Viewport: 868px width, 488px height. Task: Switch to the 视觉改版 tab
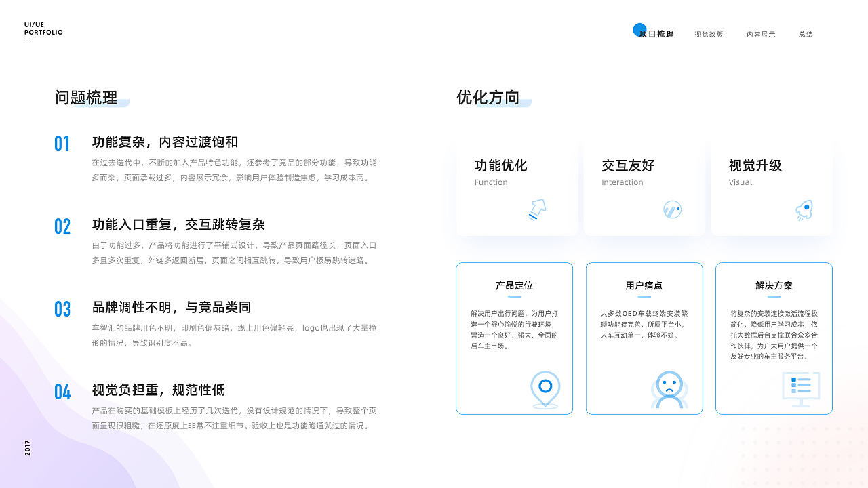pyautogui.click(x=709, y=34)
